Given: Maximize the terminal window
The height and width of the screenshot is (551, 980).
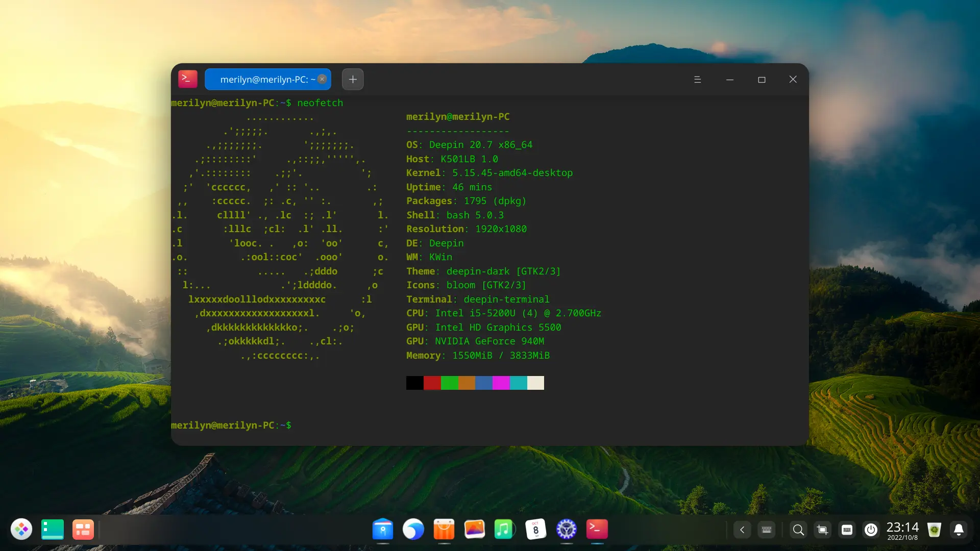Looking at the screenshot, I should pos(762,80).
